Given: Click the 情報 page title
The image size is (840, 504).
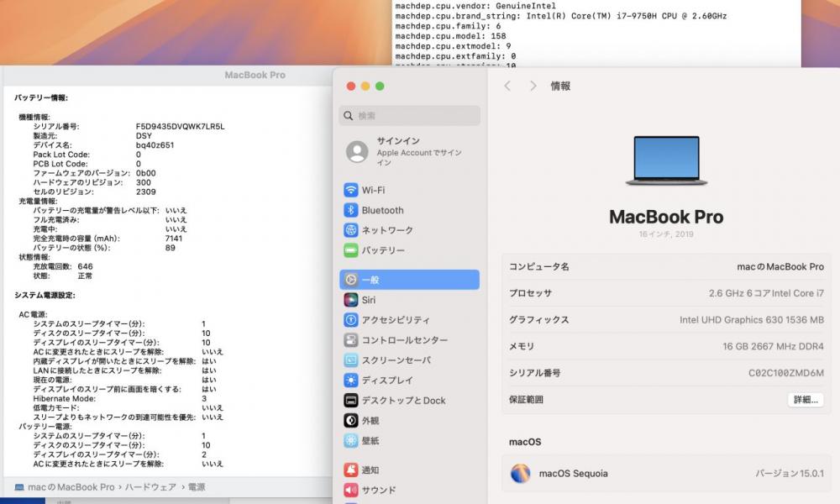Looking at the screenshot, I should (x=560, y=86).
